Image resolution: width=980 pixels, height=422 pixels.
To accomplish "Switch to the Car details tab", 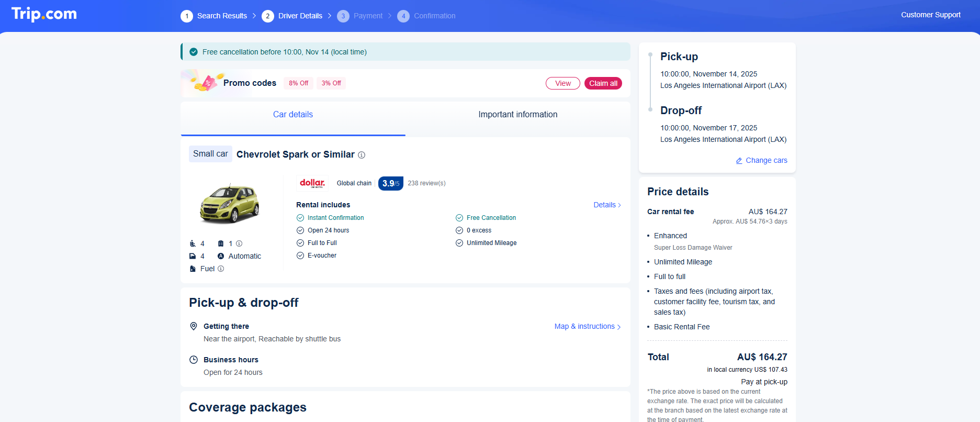I will [x=293, y=114].
